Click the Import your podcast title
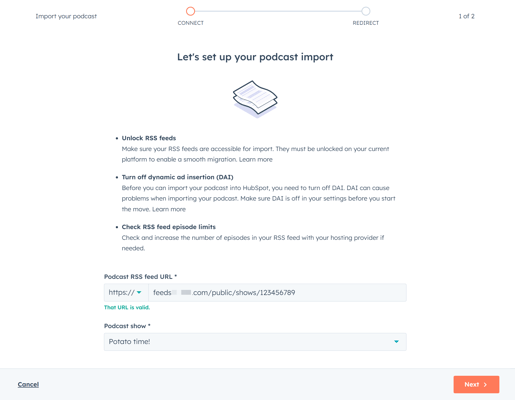 pyautogui.click(x=66, y=16)
